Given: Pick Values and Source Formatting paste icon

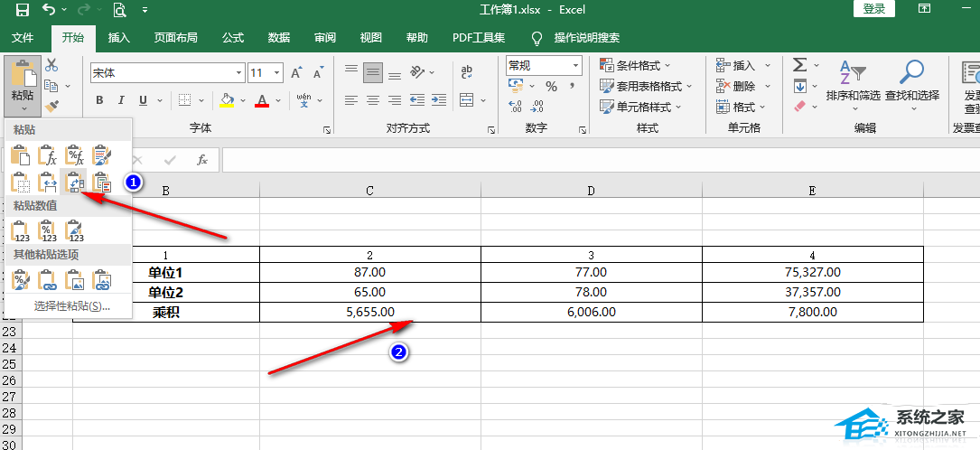Looking at the screenshot, I should click(74, 231).
